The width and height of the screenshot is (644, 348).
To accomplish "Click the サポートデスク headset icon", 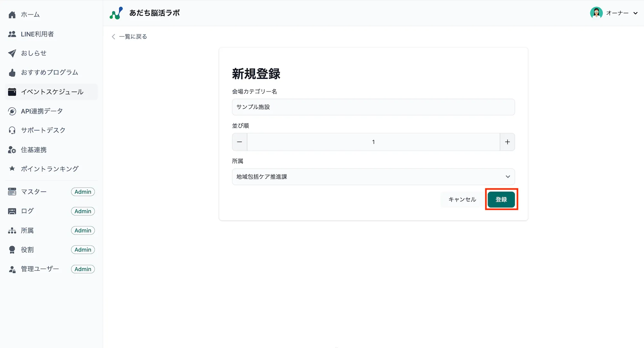I will (x=12, y=130).
